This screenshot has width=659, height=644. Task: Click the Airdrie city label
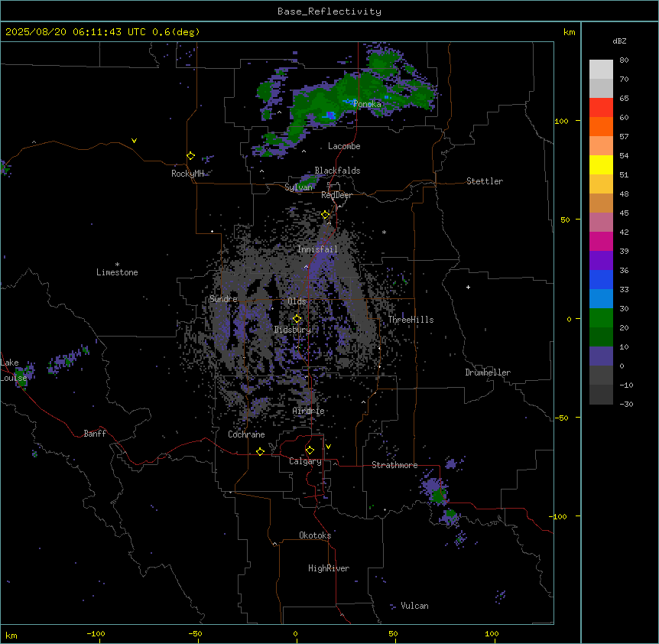coord(309,411)
